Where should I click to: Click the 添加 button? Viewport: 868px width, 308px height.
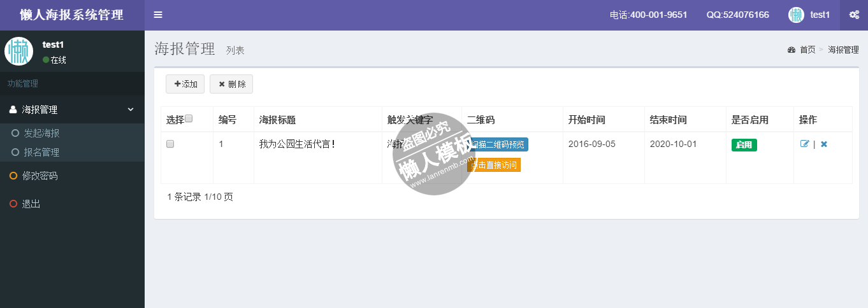click(185, 84)
